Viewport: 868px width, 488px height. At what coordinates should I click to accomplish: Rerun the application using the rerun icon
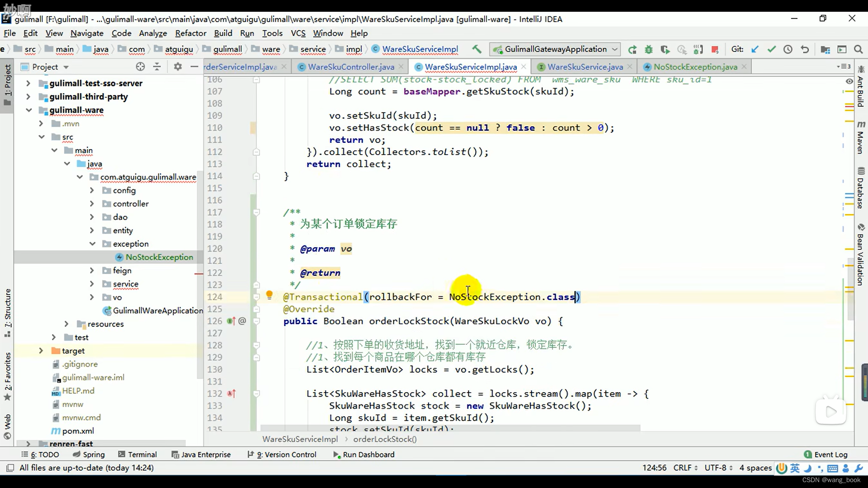[x=632, y=49]
